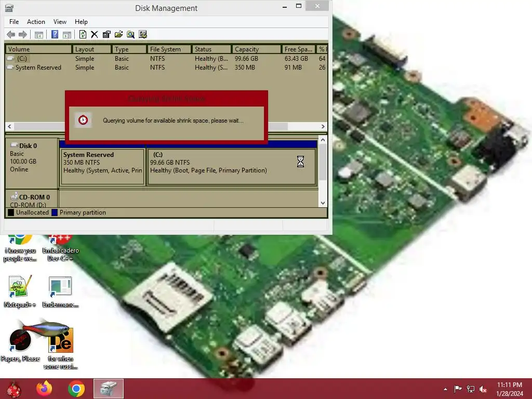The width and height of the screenshot is (532, 399).
Task: Click the Forward arrow toolbar icon
Action: [23, 34]
